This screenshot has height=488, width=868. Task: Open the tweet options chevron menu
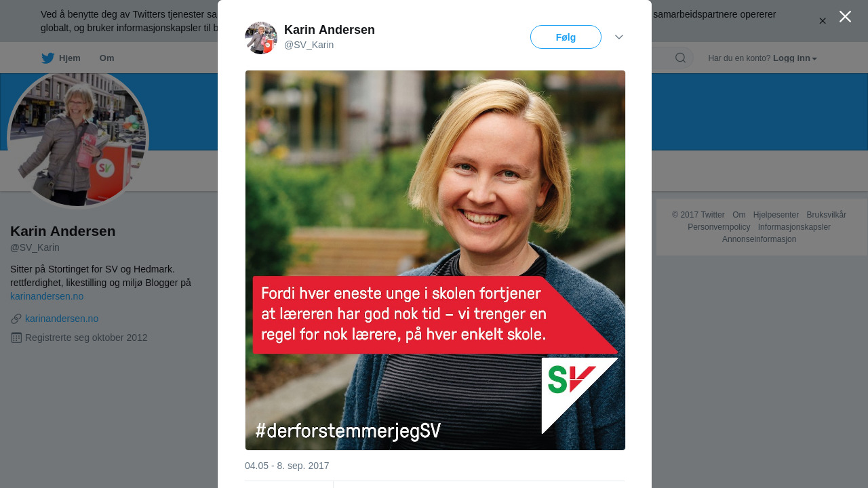pos(619,37)
